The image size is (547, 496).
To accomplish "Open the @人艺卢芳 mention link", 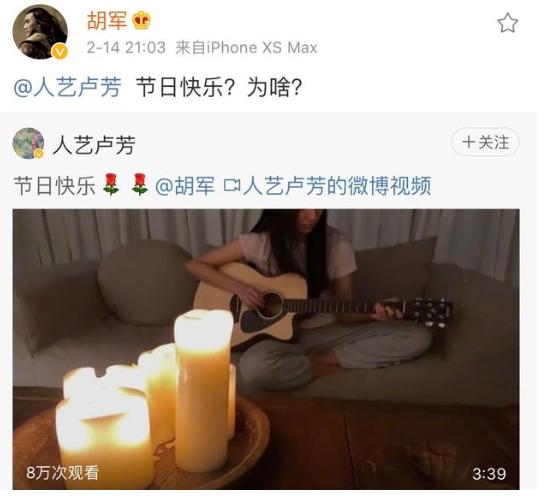I will click(x=67, y=87).
